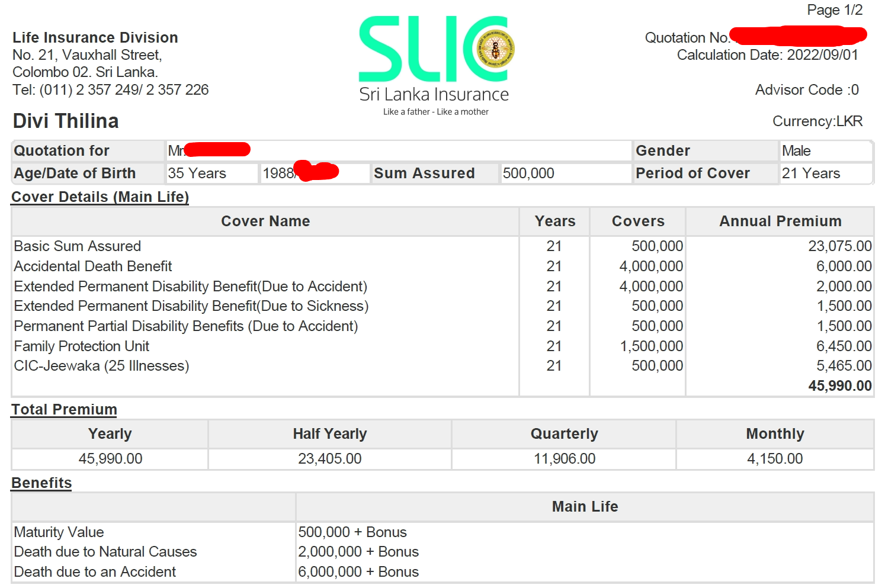Select the '21 Years' period value
The width and height of the screenshot is (885, 588).
(x=811, y=173)
